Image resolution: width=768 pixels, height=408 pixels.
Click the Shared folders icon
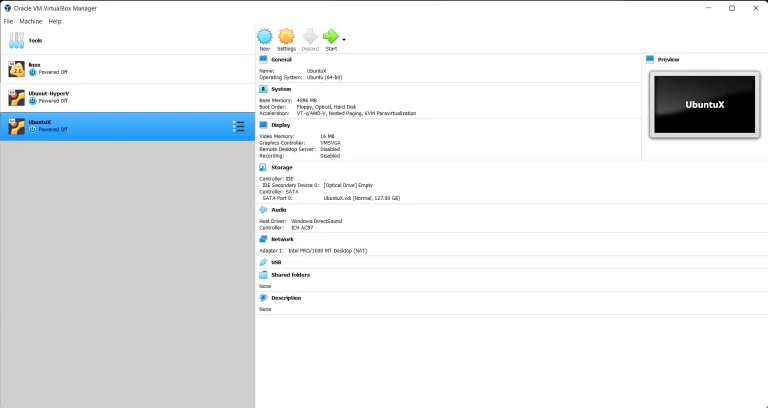pyautogui.click(x=263, y=275)
